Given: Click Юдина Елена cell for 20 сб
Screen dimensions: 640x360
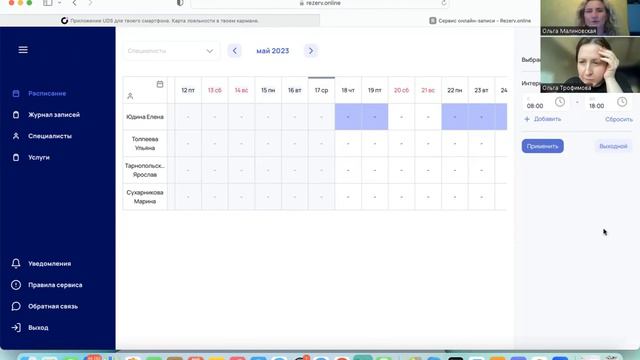Looking at the screenshot, I should [x=401, y=117].
